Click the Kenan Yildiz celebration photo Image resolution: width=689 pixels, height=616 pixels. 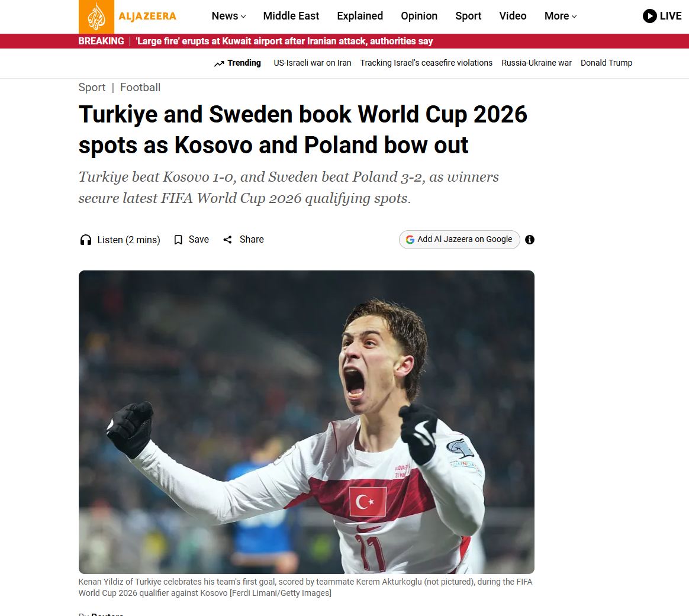click(x=306, y=422)
